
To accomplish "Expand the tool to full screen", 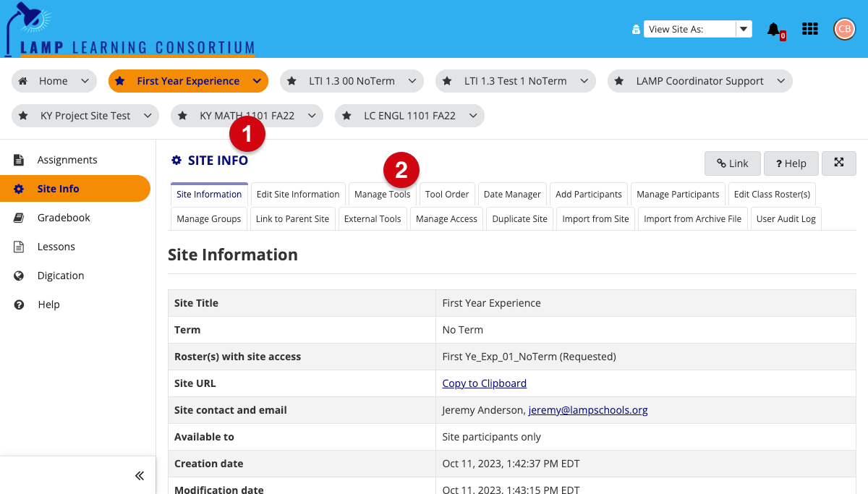I will [x=839, y=163].
